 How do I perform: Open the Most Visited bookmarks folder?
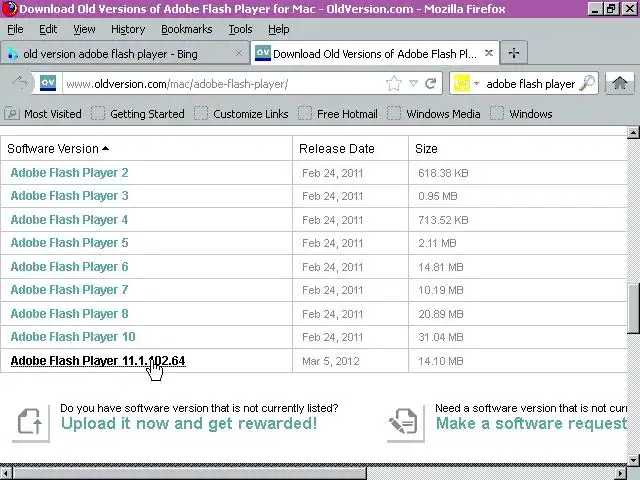pos(43,114)
